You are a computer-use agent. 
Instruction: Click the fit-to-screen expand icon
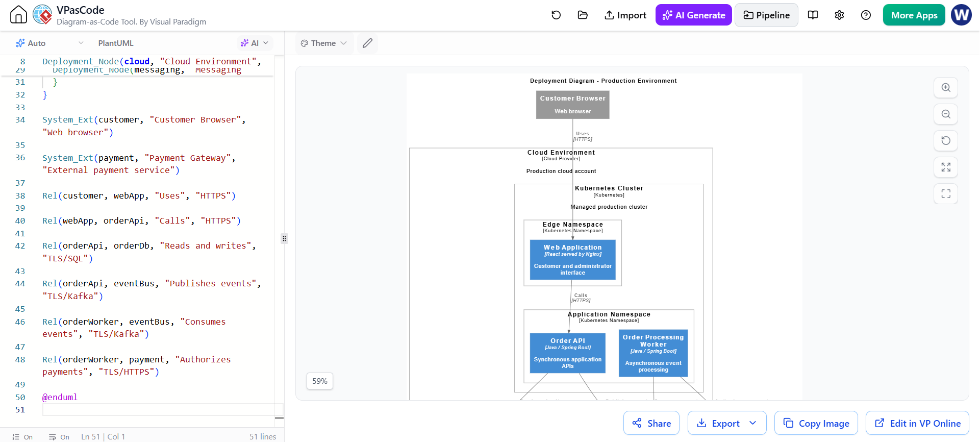[x=946, y=167]
